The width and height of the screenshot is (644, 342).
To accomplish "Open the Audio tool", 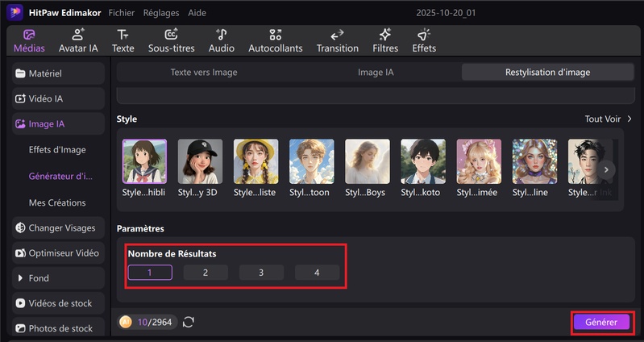I will (221, 40).
